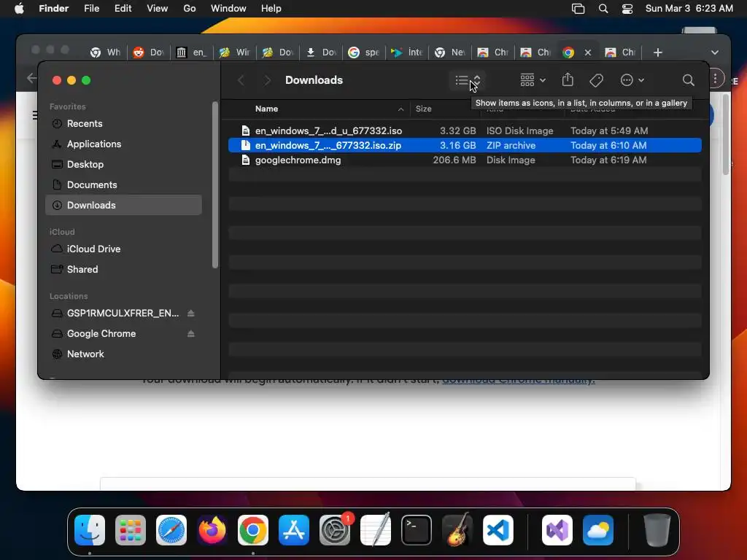Switch Finder view mode with list view button

click(x=467, y=80)
